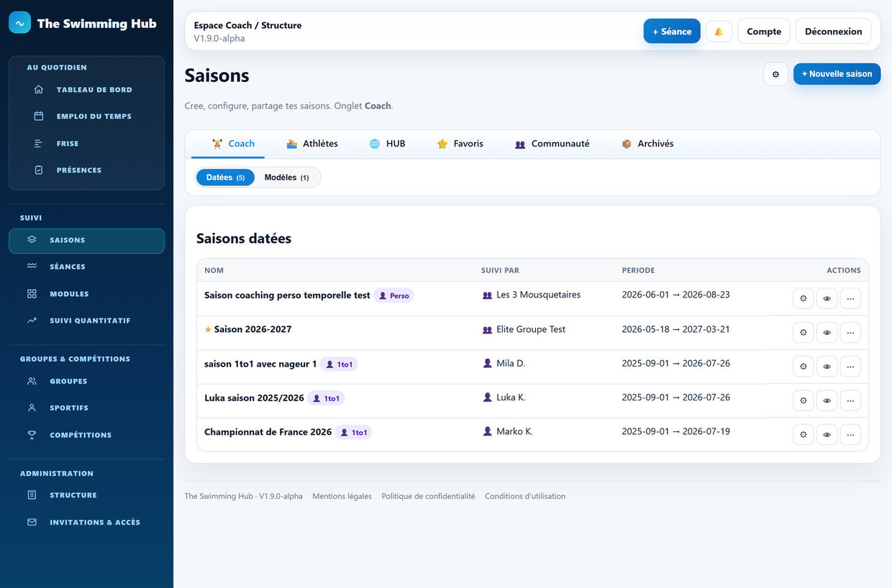Open the page settings gear beside Nouvelle saison
Screen dimensions: 892x588
pos(775,74)
